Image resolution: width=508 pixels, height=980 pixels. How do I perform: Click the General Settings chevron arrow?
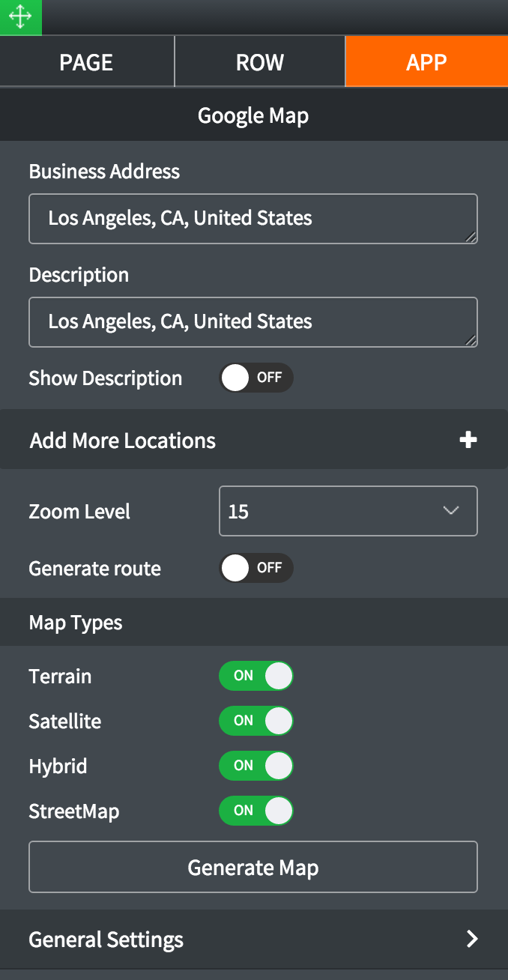(x=472, y=939)
